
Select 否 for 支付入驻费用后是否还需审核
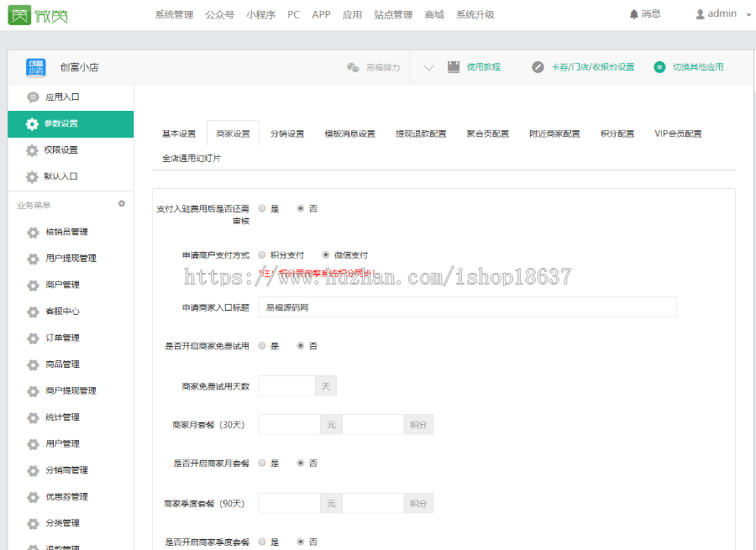click(301, 209)
